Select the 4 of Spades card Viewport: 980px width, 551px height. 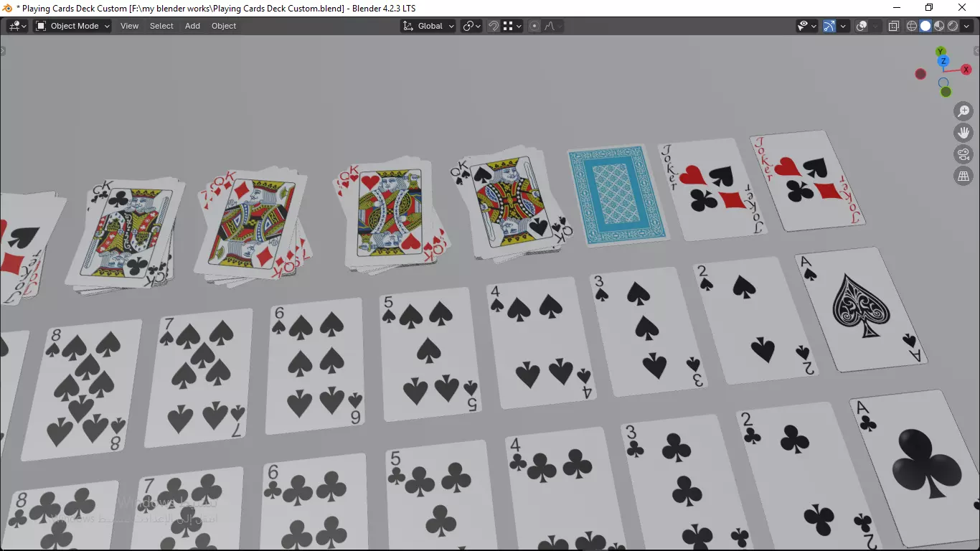pos(541,342)
